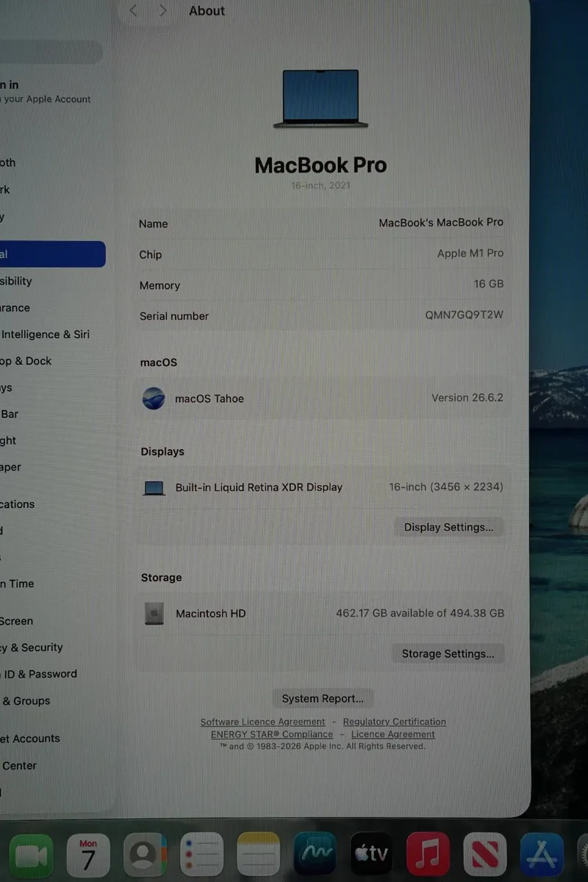Select Users & Groups in the sidebar
The height and width of the screenshot is (882, 588).
[26, 701]
